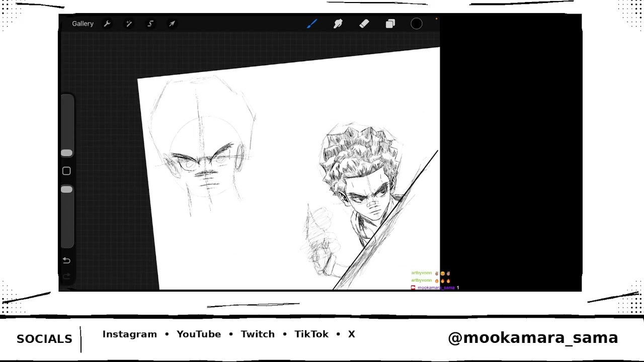644x362 pixels.
Task: Click the brush opacity slider handle
Action: [x=67, y=190]
